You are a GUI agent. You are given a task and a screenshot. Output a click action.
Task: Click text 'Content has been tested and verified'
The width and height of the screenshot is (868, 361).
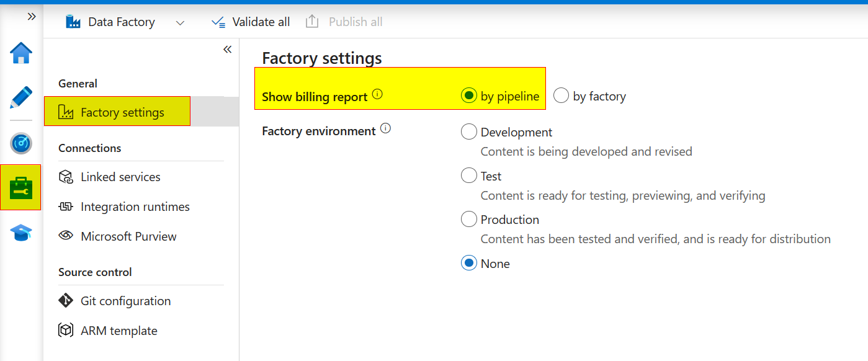[x=580, y=239]
